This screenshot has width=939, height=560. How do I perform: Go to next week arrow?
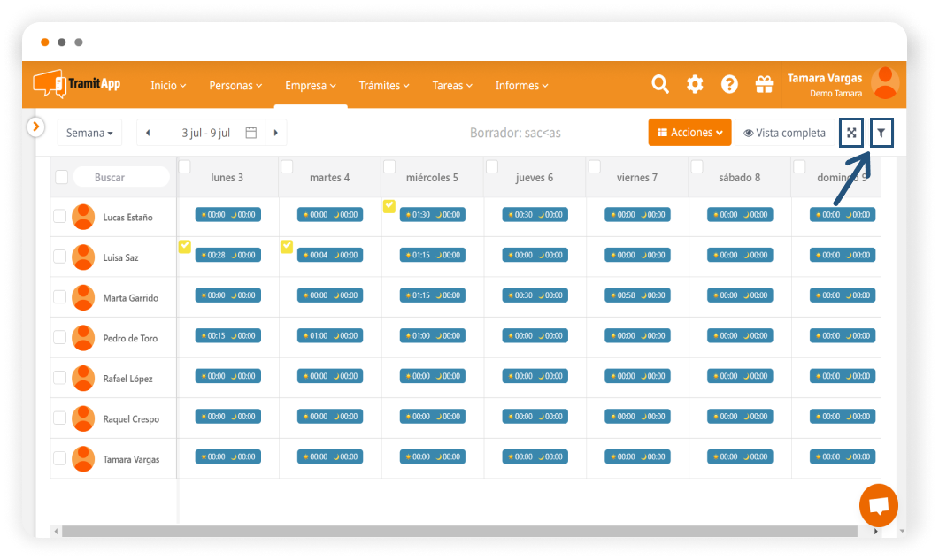pyautogui.click(x=276, y=133)
